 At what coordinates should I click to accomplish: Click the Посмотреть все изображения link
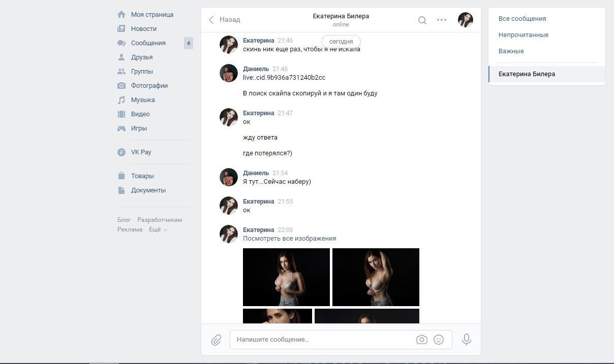click(x=289, y=239)
